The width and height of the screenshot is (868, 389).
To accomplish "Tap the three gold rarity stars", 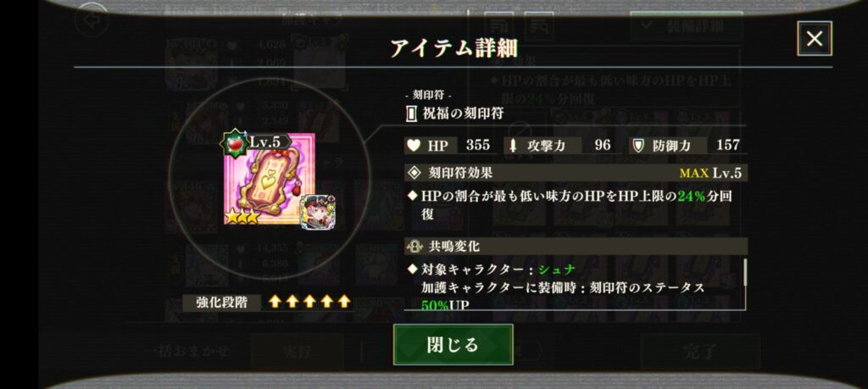I will (x=242, y=218).
